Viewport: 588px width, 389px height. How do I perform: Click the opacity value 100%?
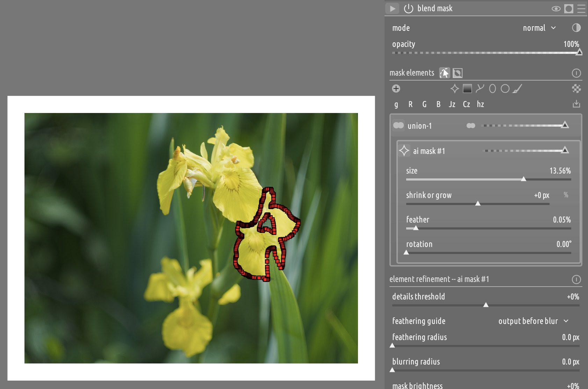tap(571, 44)
